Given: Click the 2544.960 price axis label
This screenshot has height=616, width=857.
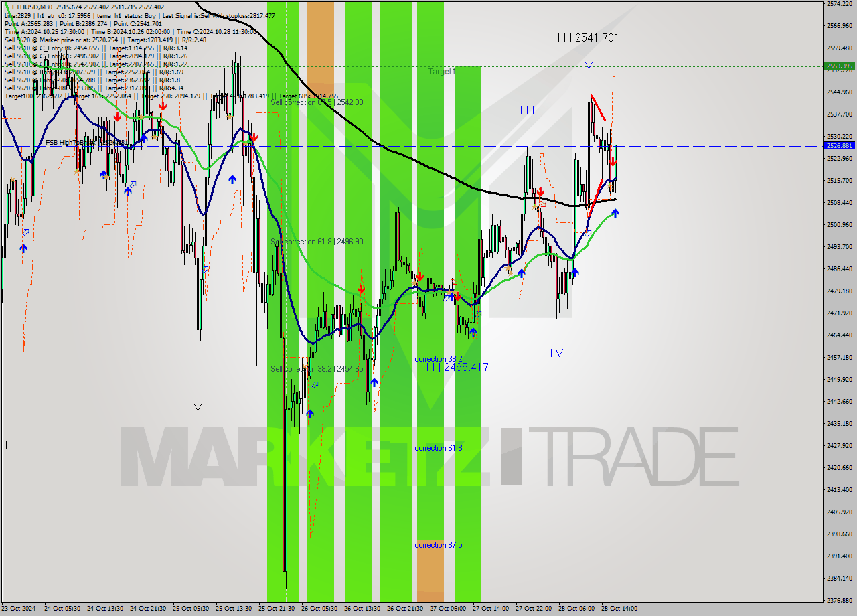Looking at the screenshot, I should pos(839,92).
